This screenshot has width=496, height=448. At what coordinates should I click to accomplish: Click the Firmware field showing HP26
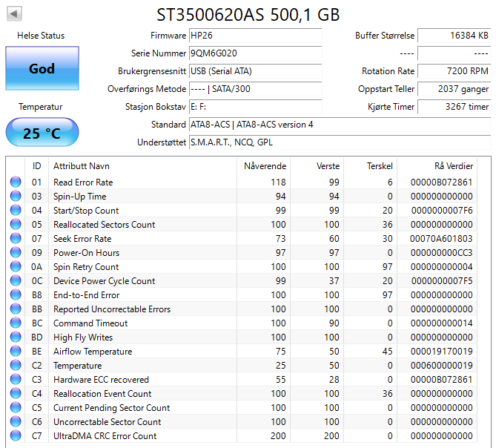coord(255,36)
